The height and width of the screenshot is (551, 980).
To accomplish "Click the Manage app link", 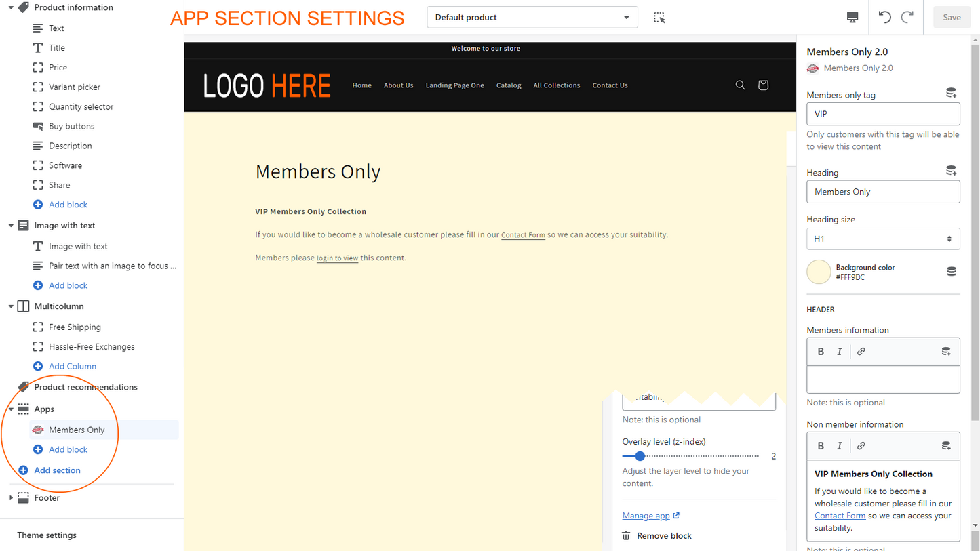I will [x=646, y=516].
